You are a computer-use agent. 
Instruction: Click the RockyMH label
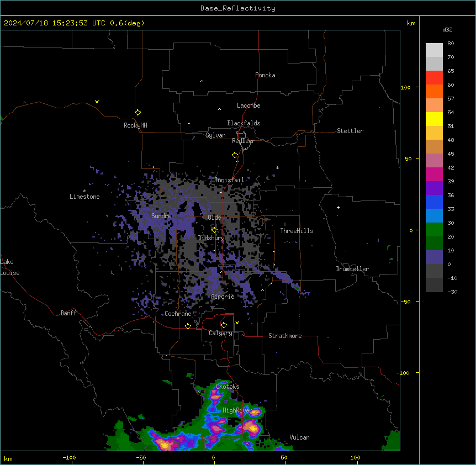[135, 125]
